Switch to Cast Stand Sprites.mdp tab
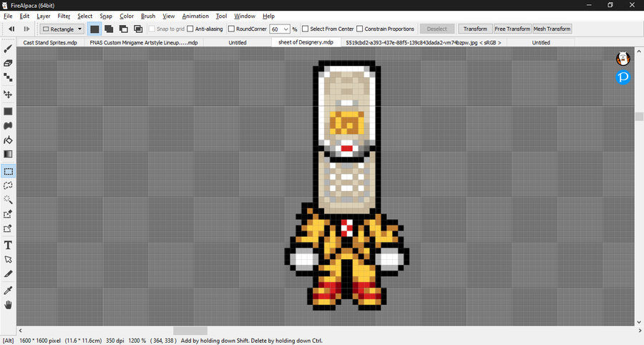Viewport: 644px width, 345px height. (50, 42)
